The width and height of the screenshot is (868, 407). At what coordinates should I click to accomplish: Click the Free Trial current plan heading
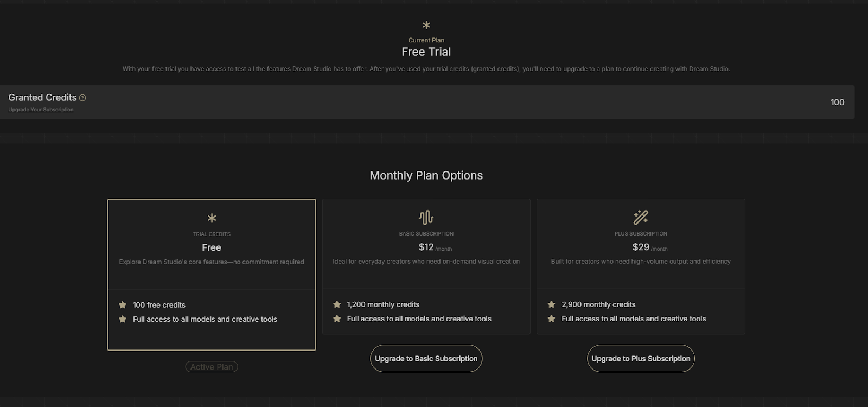point(426,52)
